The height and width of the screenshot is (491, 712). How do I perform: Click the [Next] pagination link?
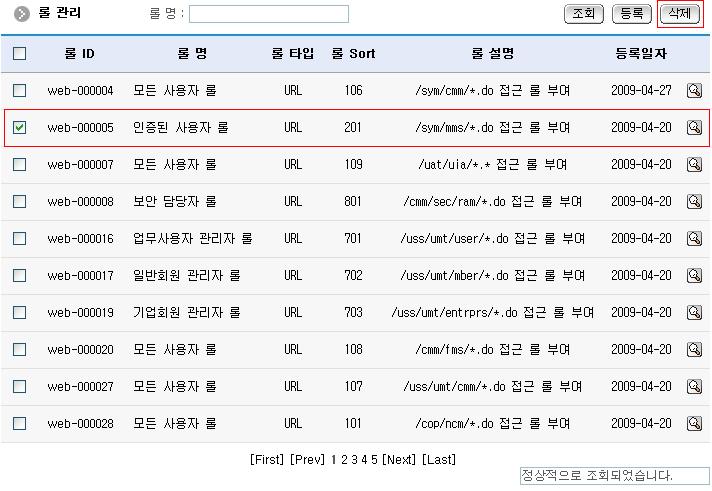point(399,460)
